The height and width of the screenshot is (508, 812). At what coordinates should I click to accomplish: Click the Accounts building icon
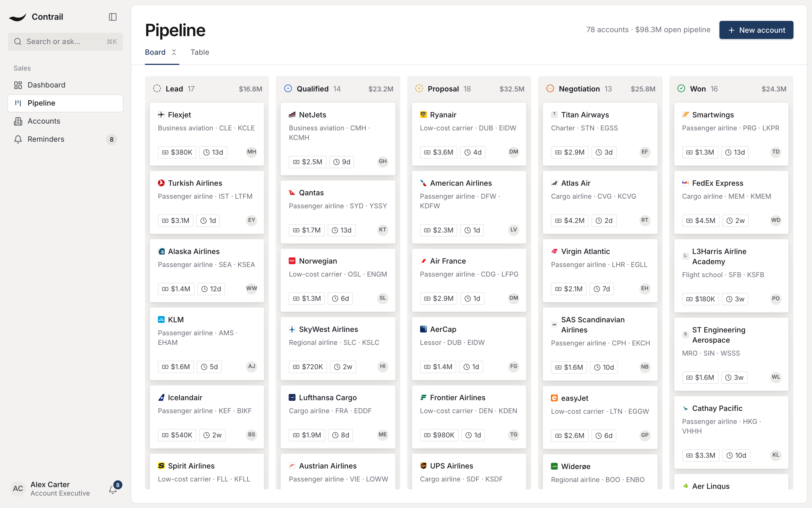click(x=18, y=121)
